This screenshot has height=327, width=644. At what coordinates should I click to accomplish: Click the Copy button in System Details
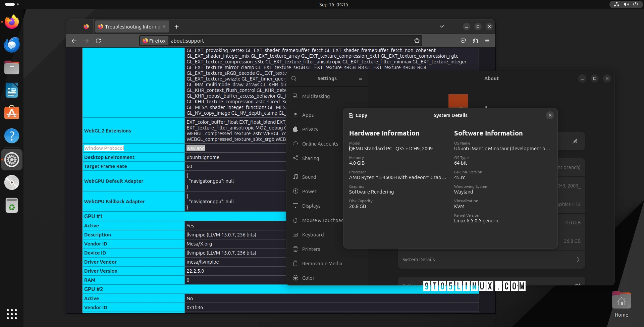(x=358, y=115)
